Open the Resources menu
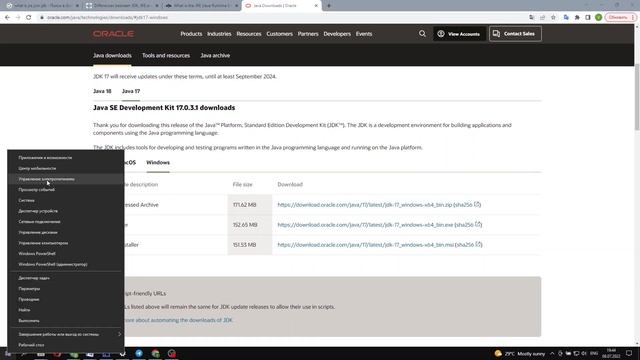The width and height of the screenshot is (640, 360). (249, 34)
